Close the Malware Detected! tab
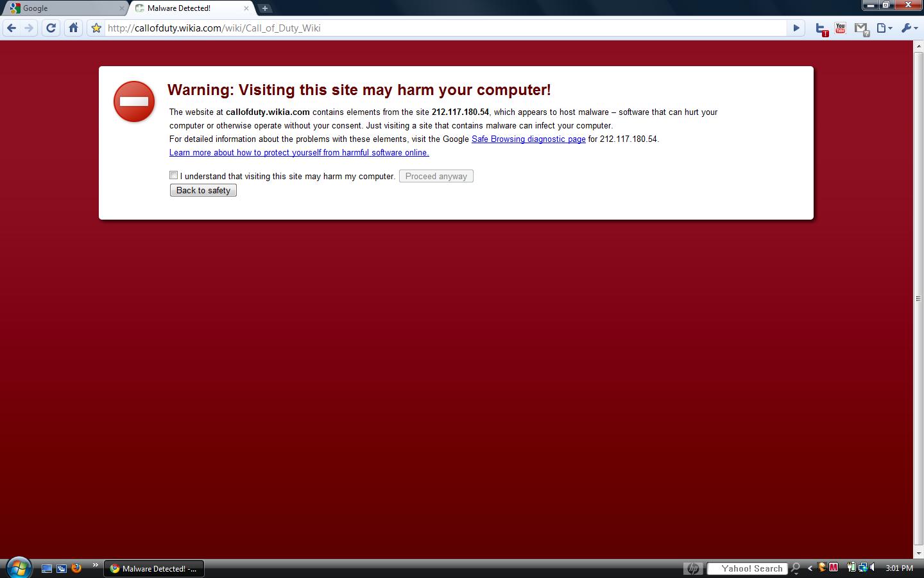Image resolution: width=924 pixels, height=578 pixels. 246,8
